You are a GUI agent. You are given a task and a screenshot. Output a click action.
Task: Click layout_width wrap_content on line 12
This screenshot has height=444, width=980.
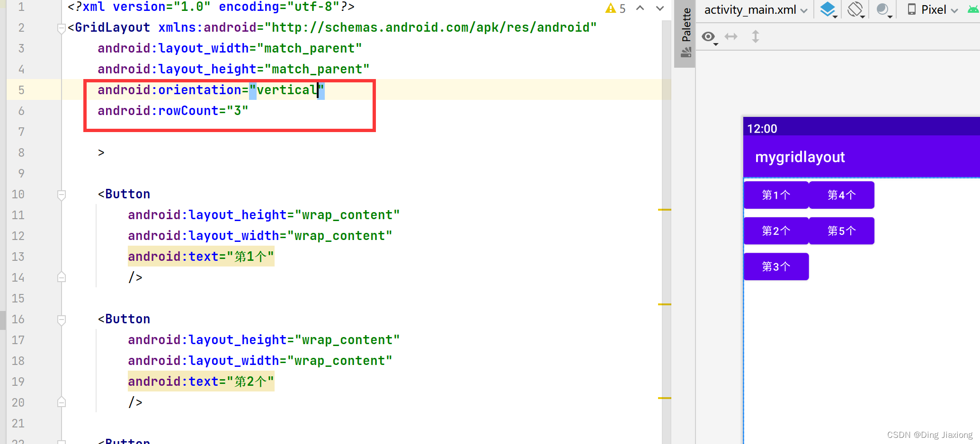tap(260, 236)
